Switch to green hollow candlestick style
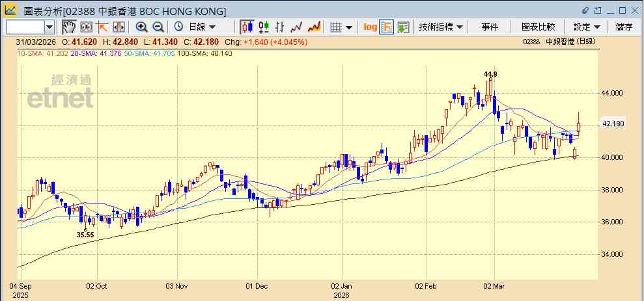 [x=264, y=27]
